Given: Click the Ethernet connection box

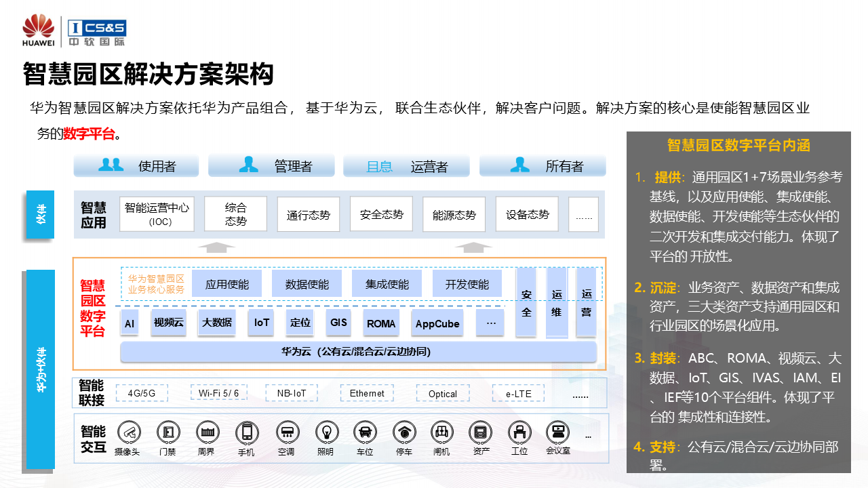Looking at the screenshot, I should pos(367,393).
